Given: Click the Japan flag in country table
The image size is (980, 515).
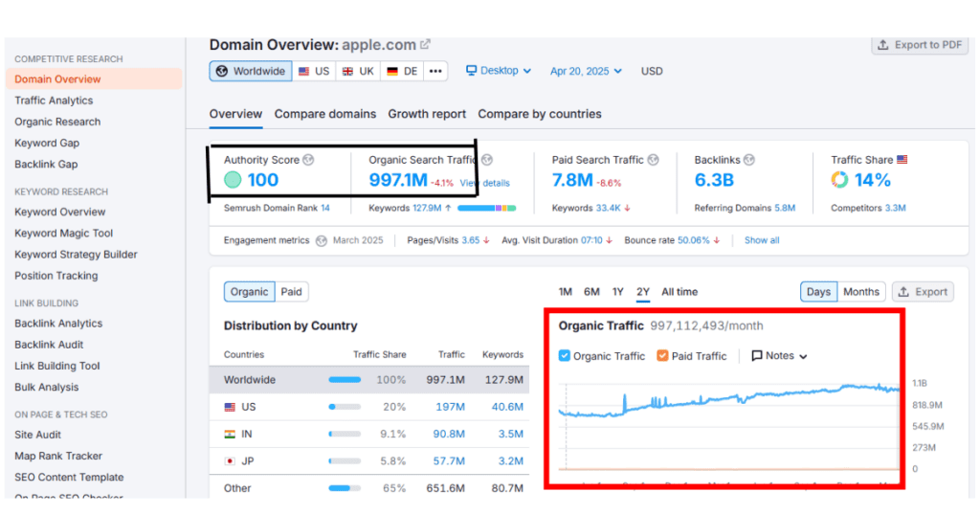Looking at the screenshot, I should pyautogui.click(x=230, y=461).
